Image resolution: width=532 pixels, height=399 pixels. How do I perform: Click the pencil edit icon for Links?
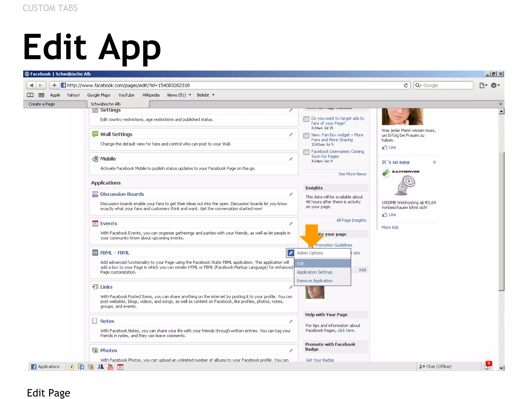pyautogui.click(x=291, y=287)
